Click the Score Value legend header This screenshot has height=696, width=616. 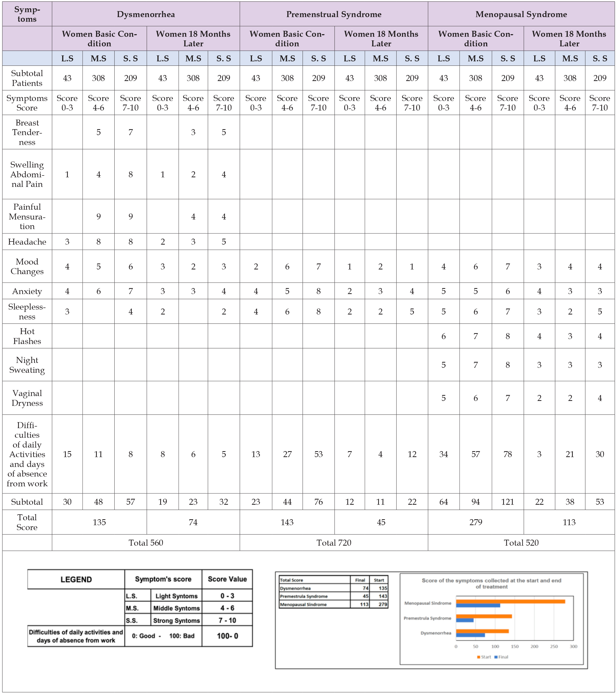[x=227, y=579]
